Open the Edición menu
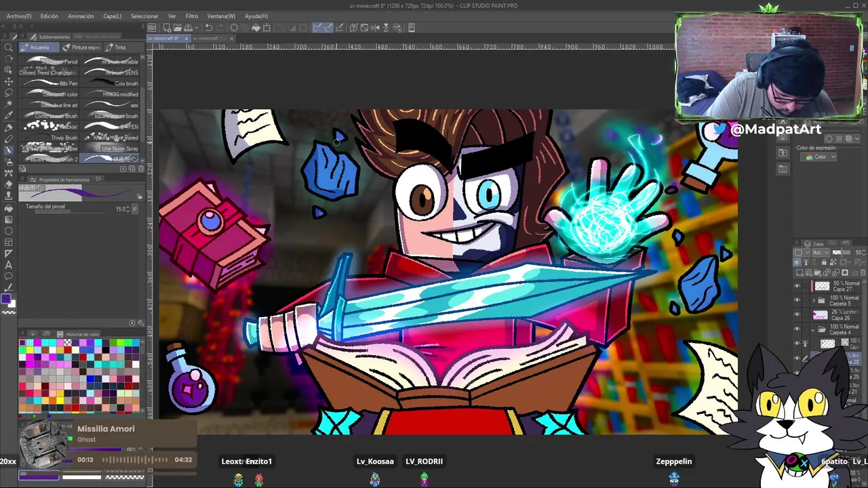 point(49,16)
